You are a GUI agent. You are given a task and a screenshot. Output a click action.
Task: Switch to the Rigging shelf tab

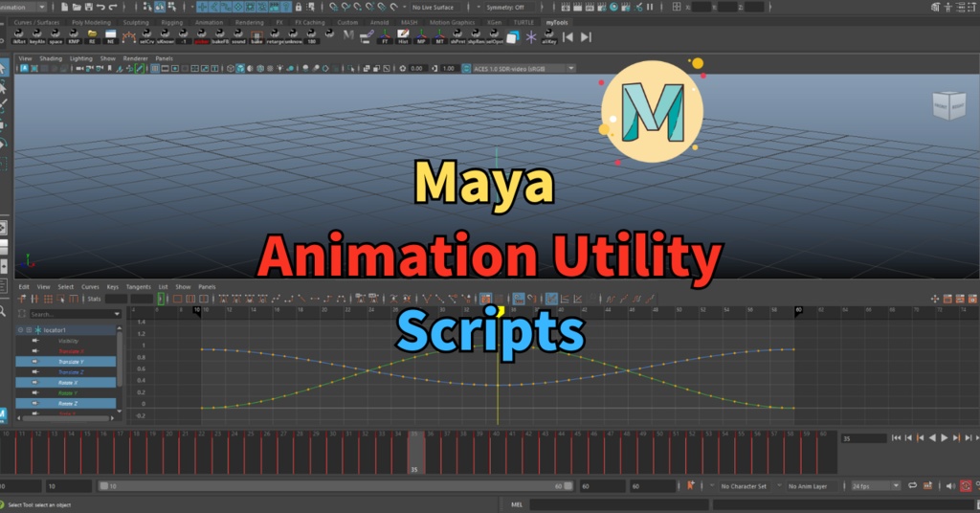click(172, 23)
